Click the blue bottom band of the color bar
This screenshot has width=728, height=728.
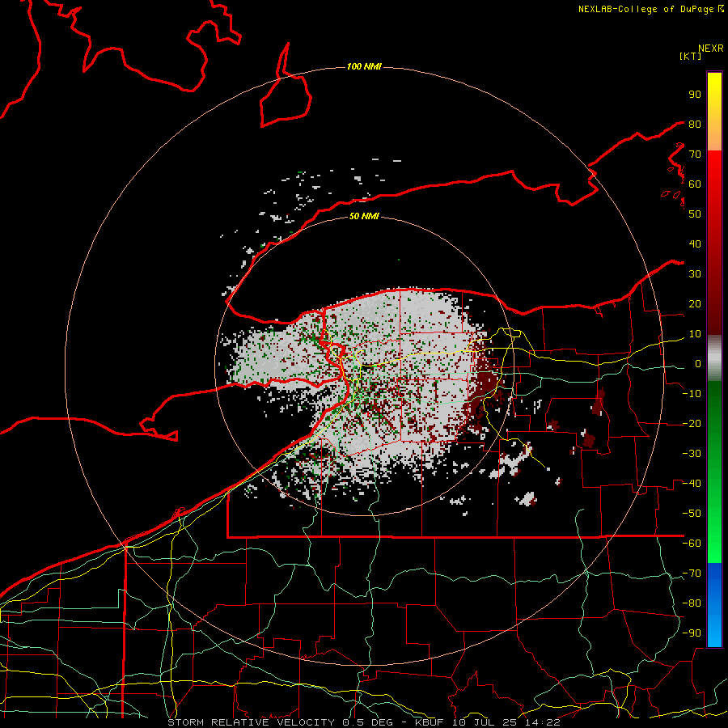tap(714, 605)
